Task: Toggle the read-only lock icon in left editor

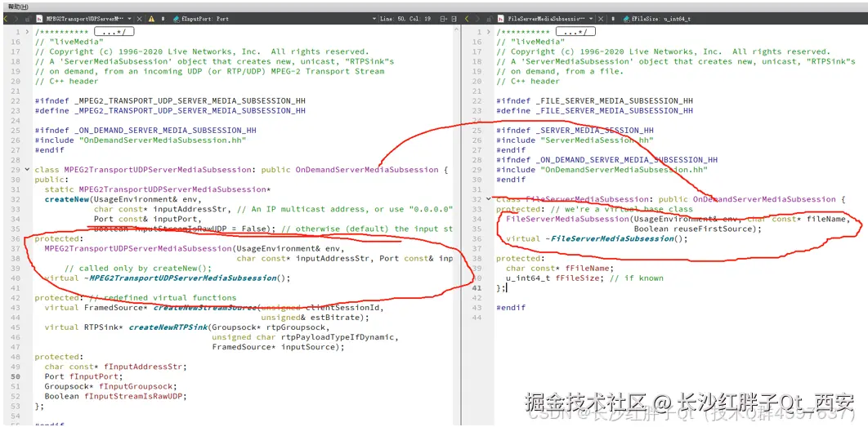Action: (27, 20)
